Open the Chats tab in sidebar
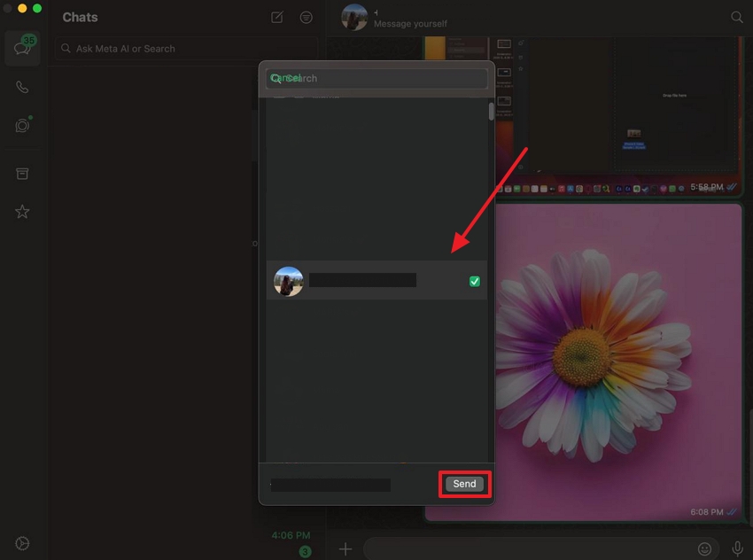Screen dimensions: 753x560 point(22,49)
